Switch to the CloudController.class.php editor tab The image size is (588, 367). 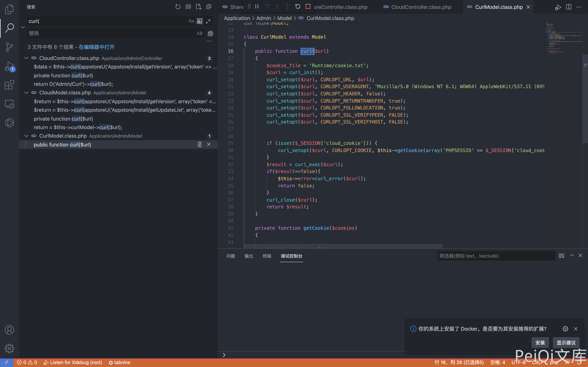[x=421, y=7]
